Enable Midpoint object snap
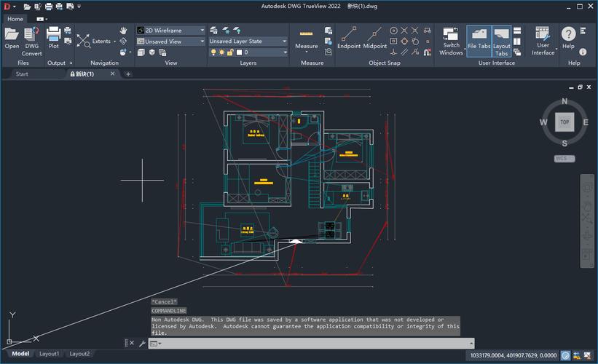The image size is (598, 364). coord(375,38)
